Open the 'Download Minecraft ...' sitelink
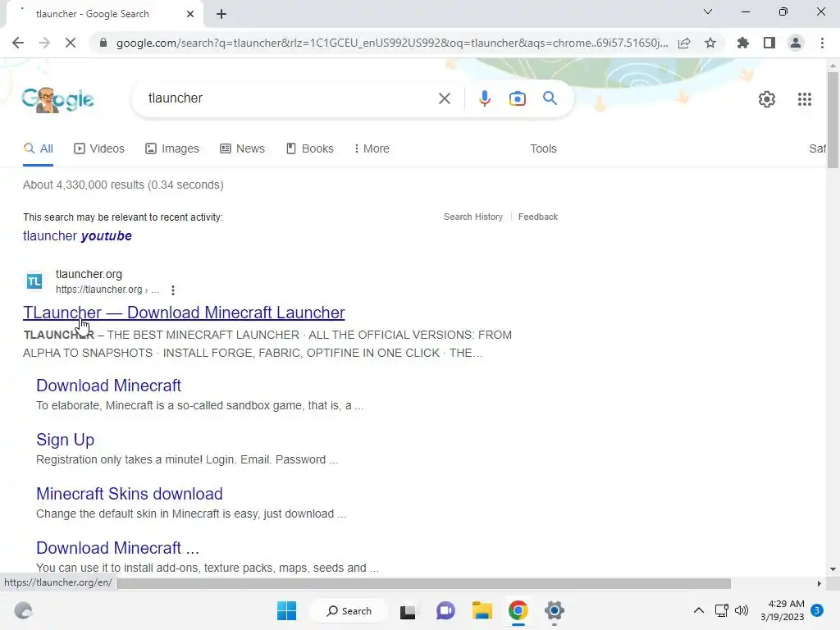Image resolution: width=840 pixels, height=630 pixels. pos(117,548)
